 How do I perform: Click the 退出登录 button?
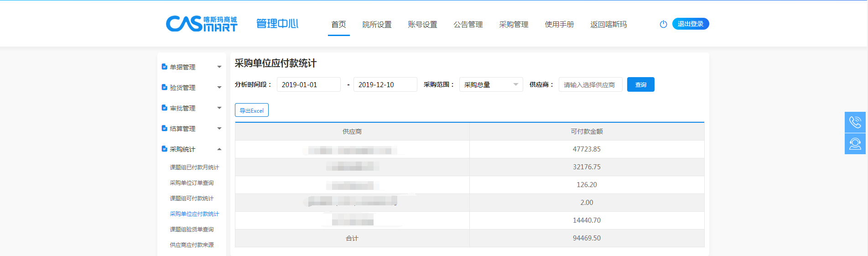point(690,24)
